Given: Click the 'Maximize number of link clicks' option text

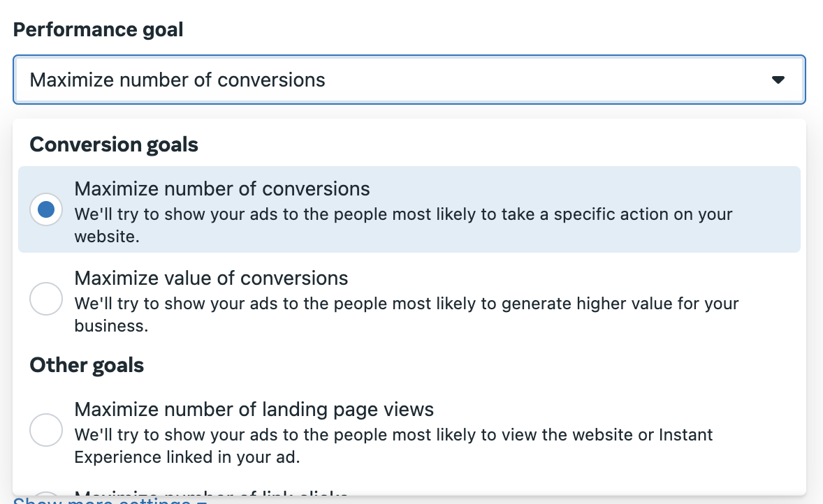Looking at the screenshot, I should 211,492.
